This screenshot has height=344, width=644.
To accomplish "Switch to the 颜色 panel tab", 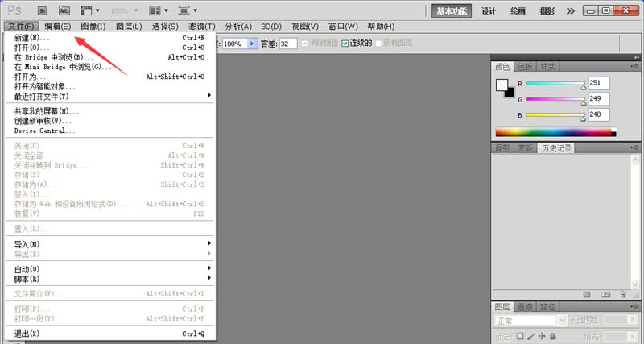I will tap(502, 67).
